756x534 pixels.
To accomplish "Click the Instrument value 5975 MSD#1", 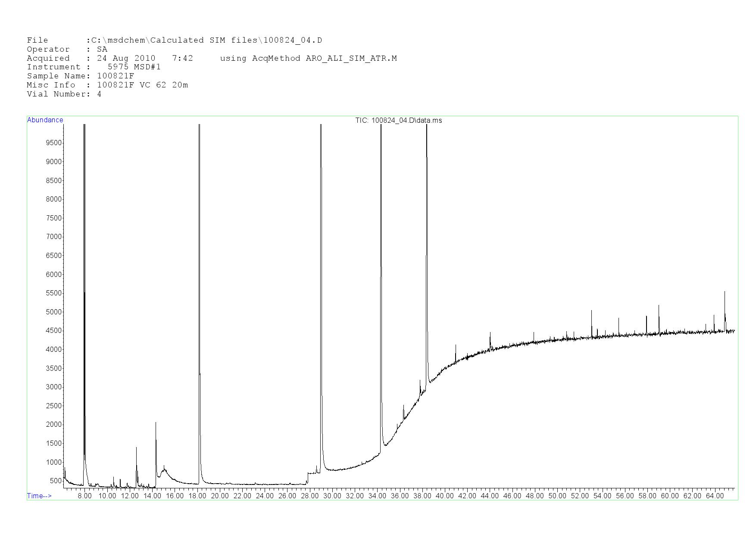I will (x=134, y=67).
